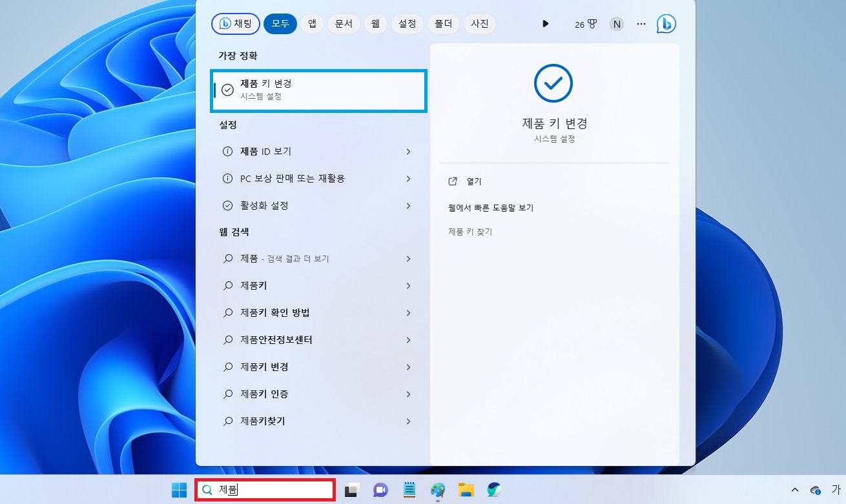This screenshot has height=504, width=846.
Task: Click the play arrow for more filters
Action: click(x=546, y=24)
